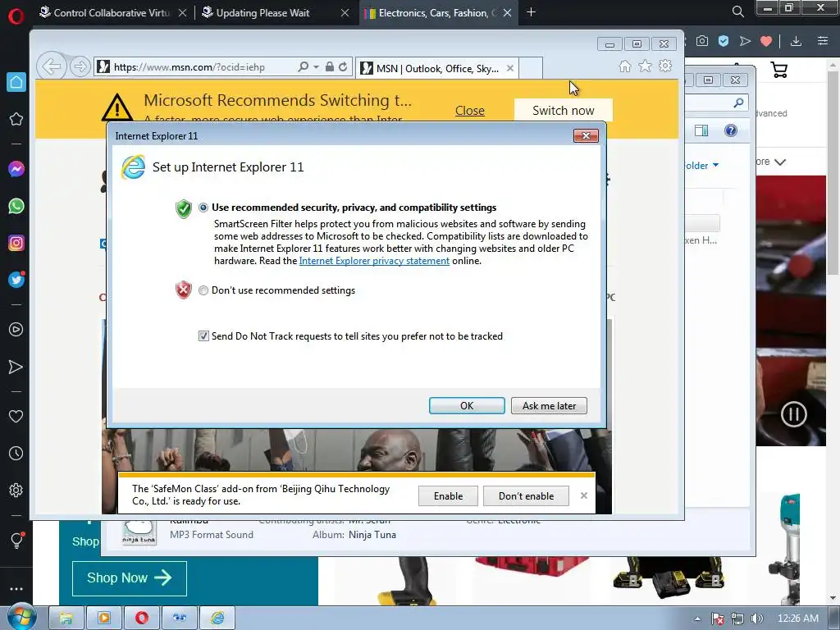This screenshot has width=840, height=630.
Task: Open three-dots more menu in sidebar
Action: tap(16, 589)
